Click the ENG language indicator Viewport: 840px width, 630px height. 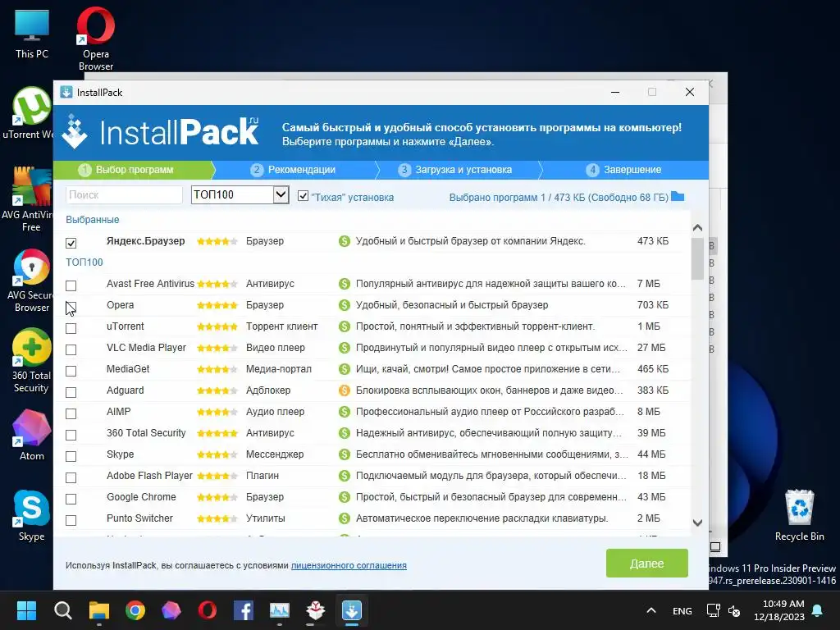(682, 610)
